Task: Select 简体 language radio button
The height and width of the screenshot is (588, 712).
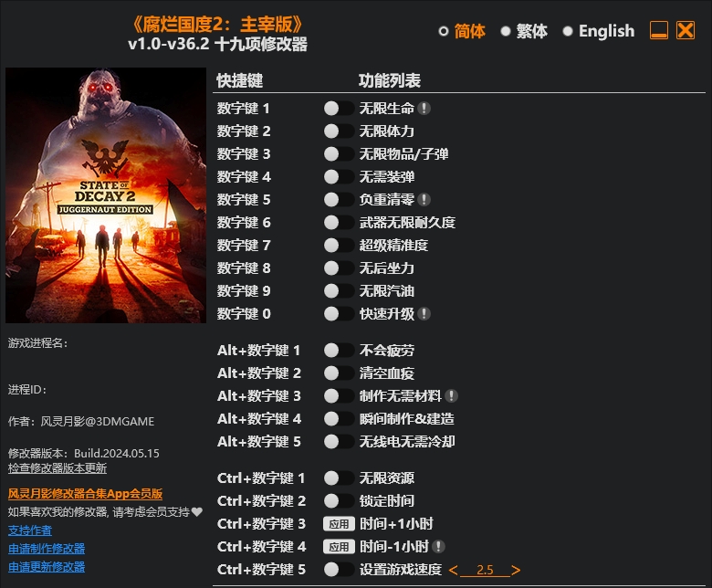Action: point(444,31)
